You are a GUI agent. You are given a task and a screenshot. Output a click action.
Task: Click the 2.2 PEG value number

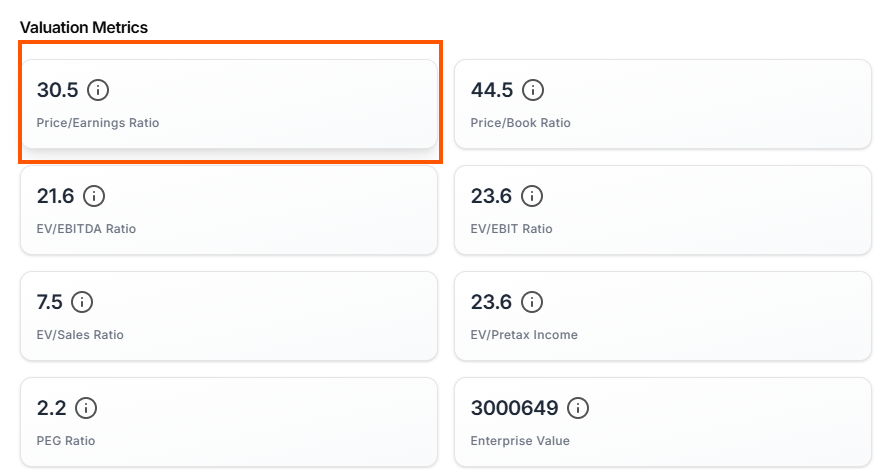coord(52,408)
